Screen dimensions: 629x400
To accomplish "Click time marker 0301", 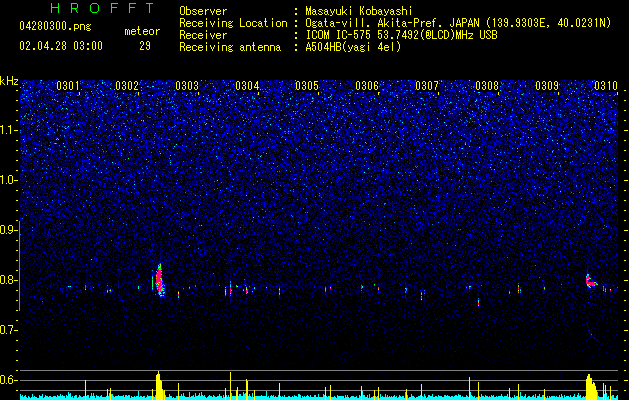I will pos(68,86).
